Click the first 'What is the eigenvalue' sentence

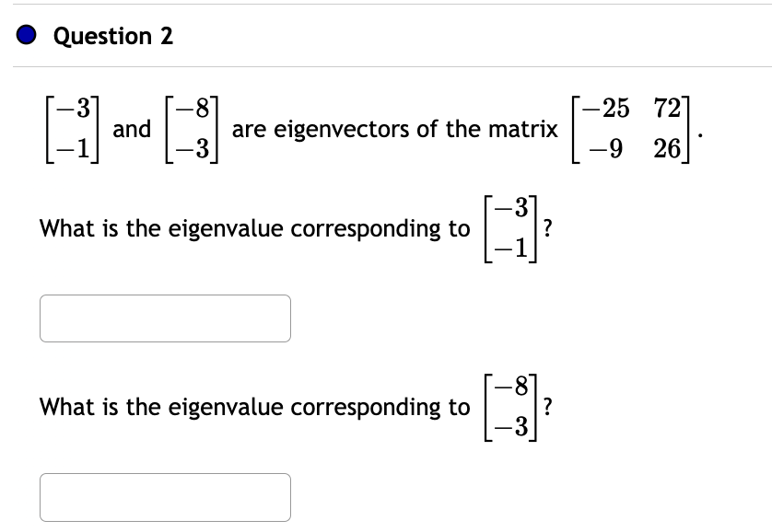coord(254,229)
